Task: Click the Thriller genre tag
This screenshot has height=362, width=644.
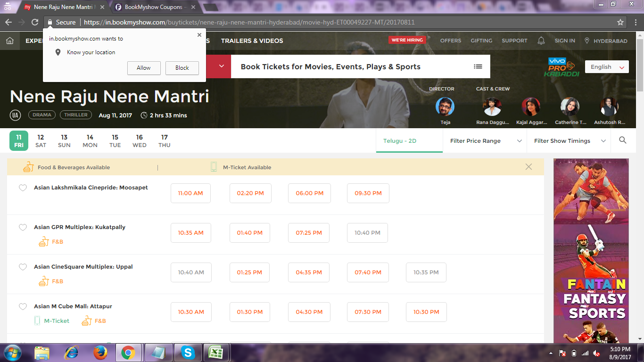Action: (x=76, y=115)
